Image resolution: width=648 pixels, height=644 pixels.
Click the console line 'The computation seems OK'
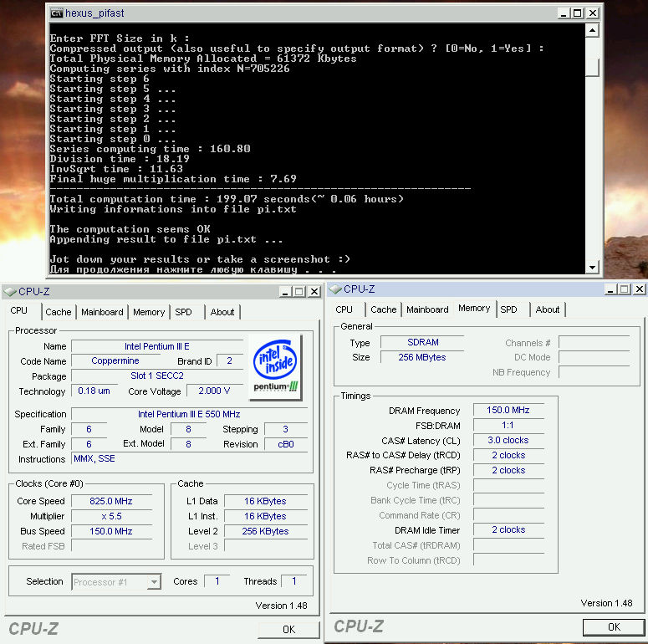coord(130,229)
